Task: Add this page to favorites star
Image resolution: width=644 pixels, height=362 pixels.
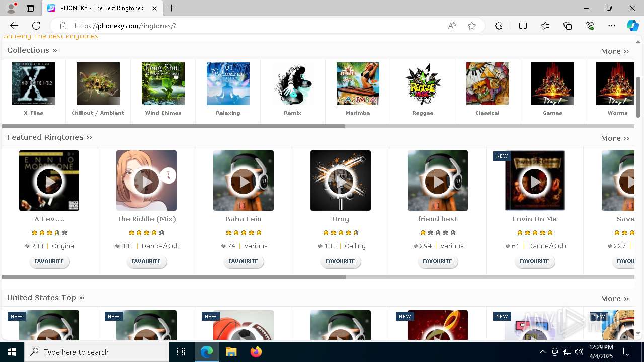Action: [471, 26]
